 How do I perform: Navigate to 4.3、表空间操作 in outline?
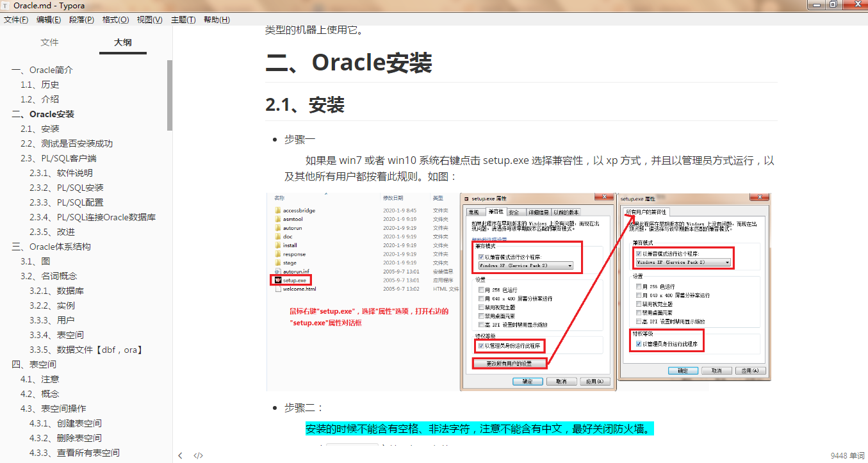point(53,409)
